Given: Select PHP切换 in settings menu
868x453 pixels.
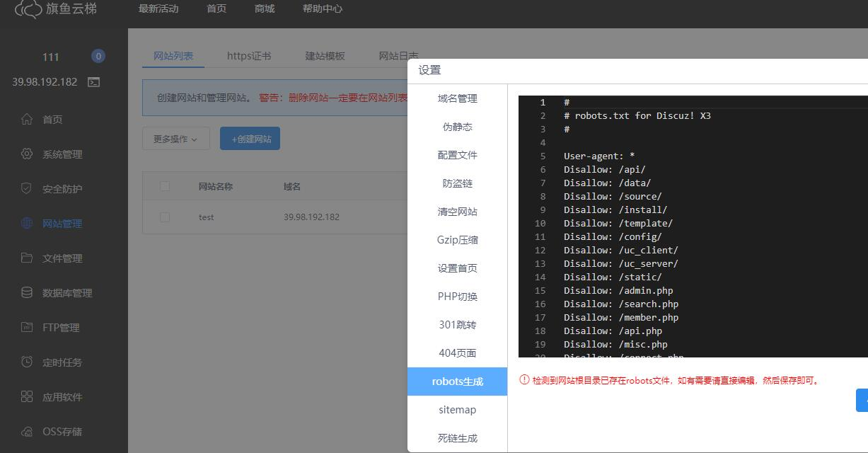Looking at the screenshot, I should [x=458, y=297].
